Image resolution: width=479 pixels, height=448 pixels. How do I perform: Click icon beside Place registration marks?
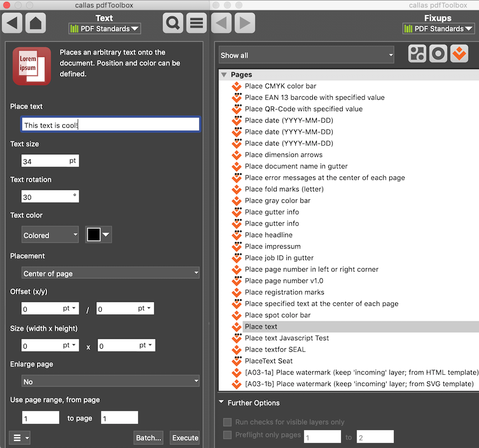(237, 293)
